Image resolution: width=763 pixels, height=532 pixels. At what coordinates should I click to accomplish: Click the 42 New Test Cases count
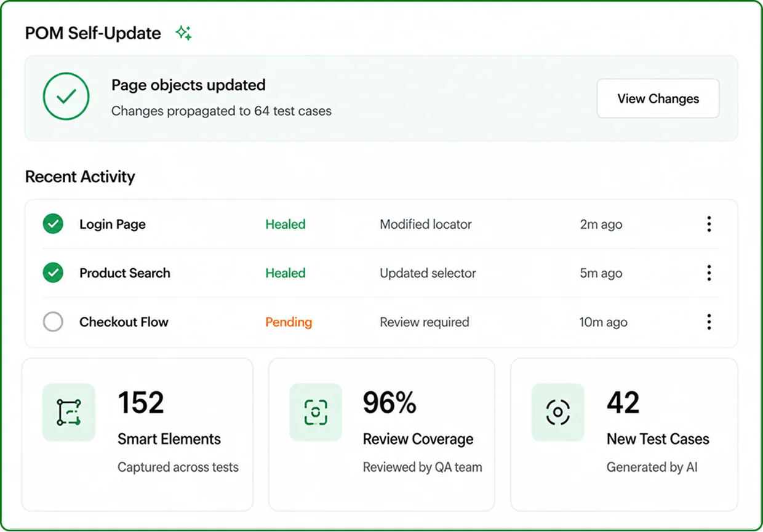click(623, 403)
